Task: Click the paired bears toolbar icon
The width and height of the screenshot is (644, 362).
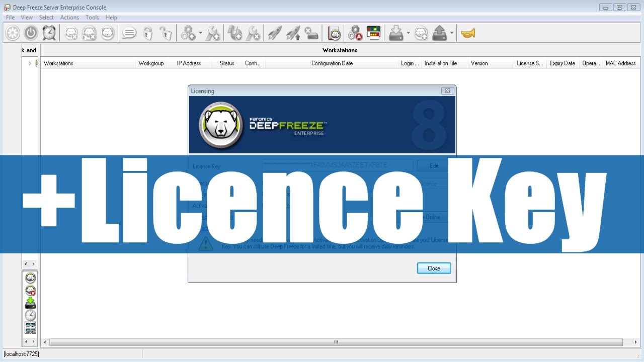Action: click(90, 33)
